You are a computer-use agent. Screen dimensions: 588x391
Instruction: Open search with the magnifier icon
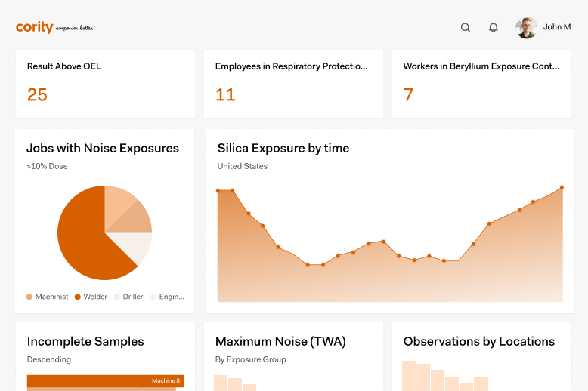pos(466,28)
